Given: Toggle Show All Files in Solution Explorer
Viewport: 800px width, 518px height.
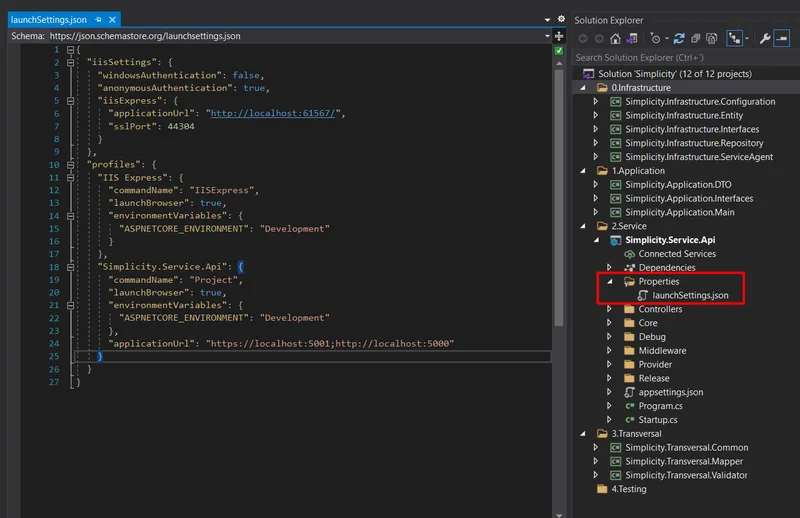Looking at the screenshot, I should click(712, 39).
